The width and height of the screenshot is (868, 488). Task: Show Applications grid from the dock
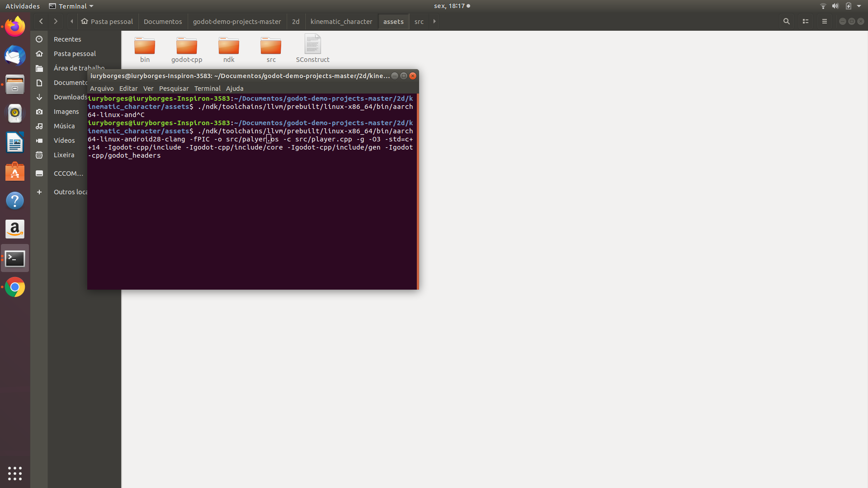15,474
